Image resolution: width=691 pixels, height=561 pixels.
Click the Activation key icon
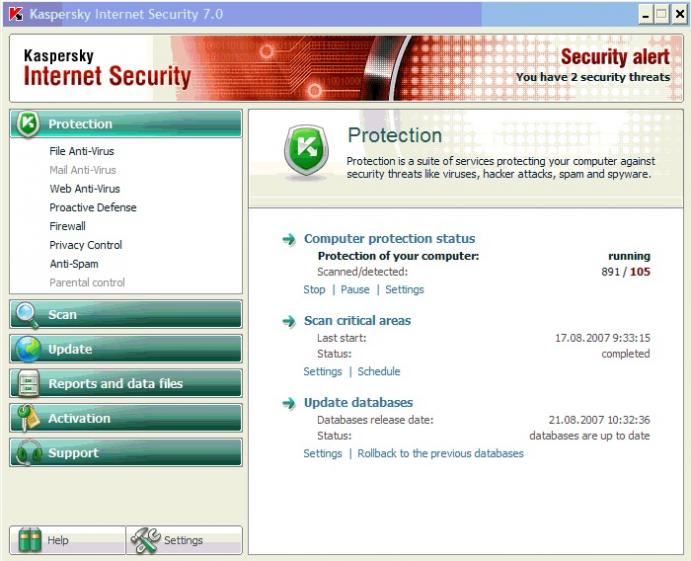tap(28, 418)
